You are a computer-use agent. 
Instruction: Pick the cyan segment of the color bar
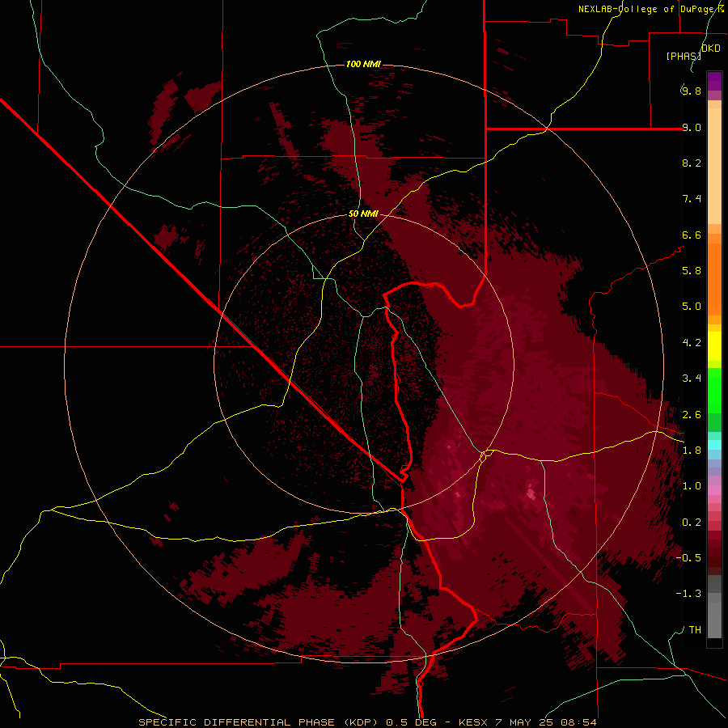click(714, 444)
